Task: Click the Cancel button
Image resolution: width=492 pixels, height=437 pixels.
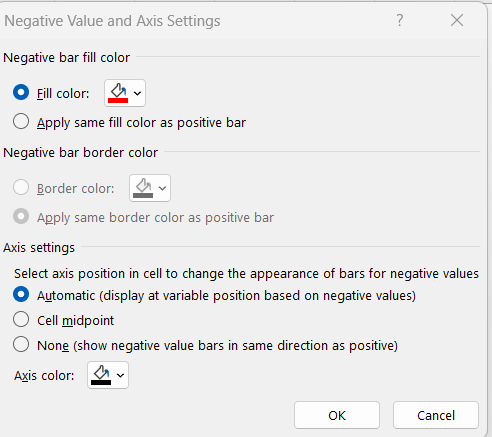Action: 436,415
